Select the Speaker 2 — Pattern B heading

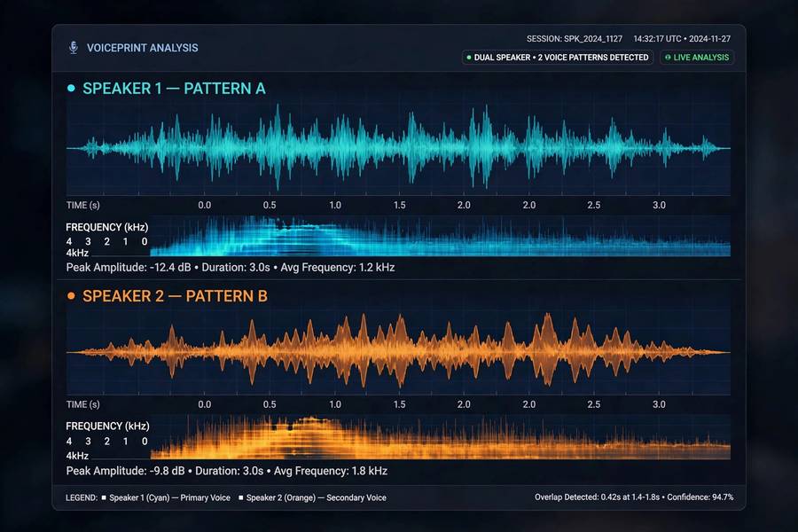pyautogui.click(x=175, y=296)
